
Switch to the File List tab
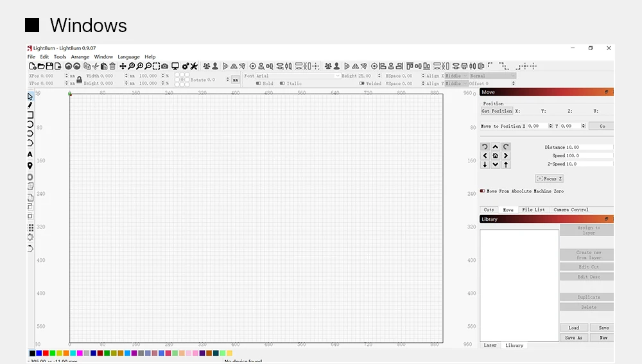click(533, 210)
